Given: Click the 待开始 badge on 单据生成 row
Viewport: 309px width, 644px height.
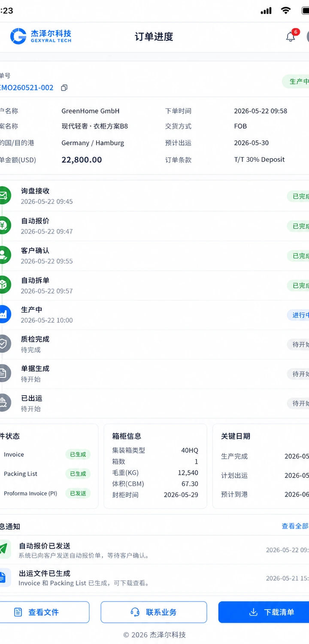Looking at the screenshot, I should pyautogui.click(x=298, y=374).
